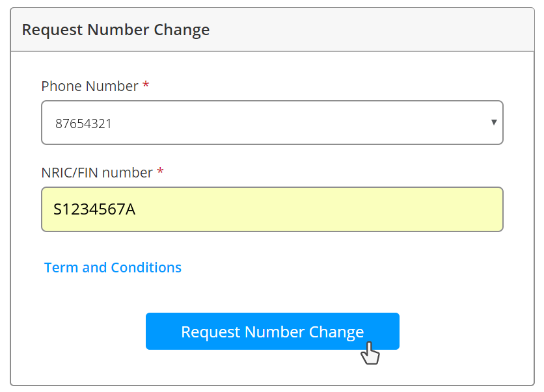Click the word "Change" on the blue button
Viewport: 544px width, 392px height.
tap(336, 332)
